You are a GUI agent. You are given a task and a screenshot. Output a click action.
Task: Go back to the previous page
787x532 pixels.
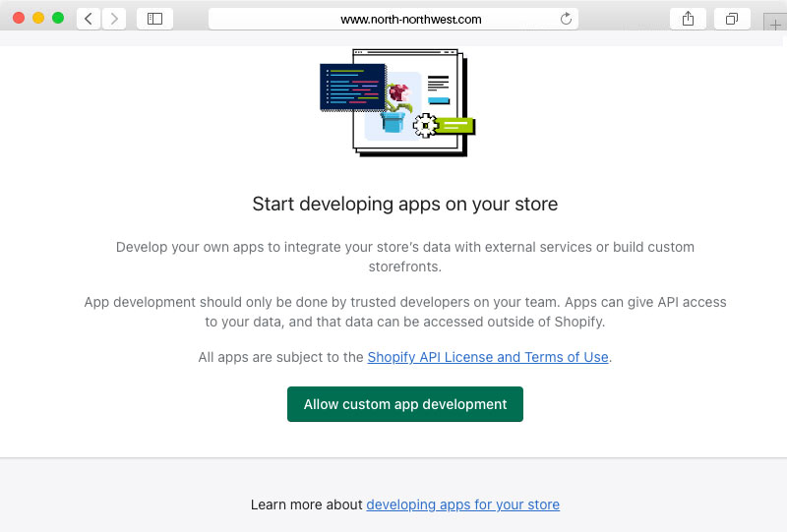[89, 19]
